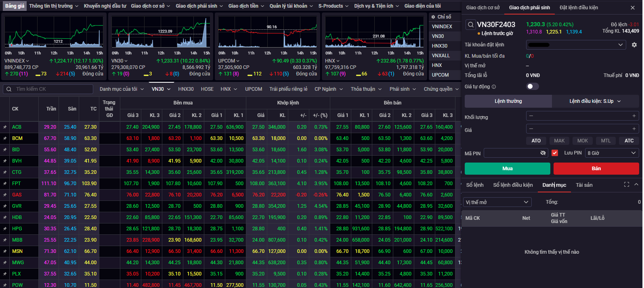The height and width of the screenshot is (288, 644).
Task: Expand the order book fullscreen icon
Action: [627, 184]
